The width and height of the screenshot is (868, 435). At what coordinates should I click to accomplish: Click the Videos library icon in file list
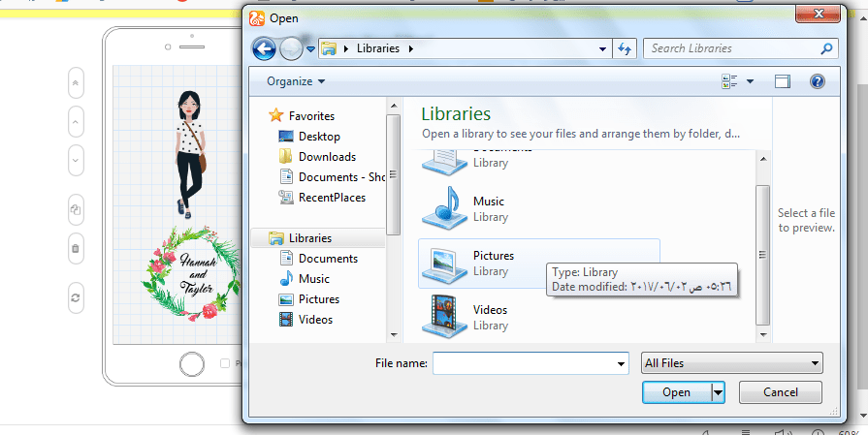pos(444,317)
